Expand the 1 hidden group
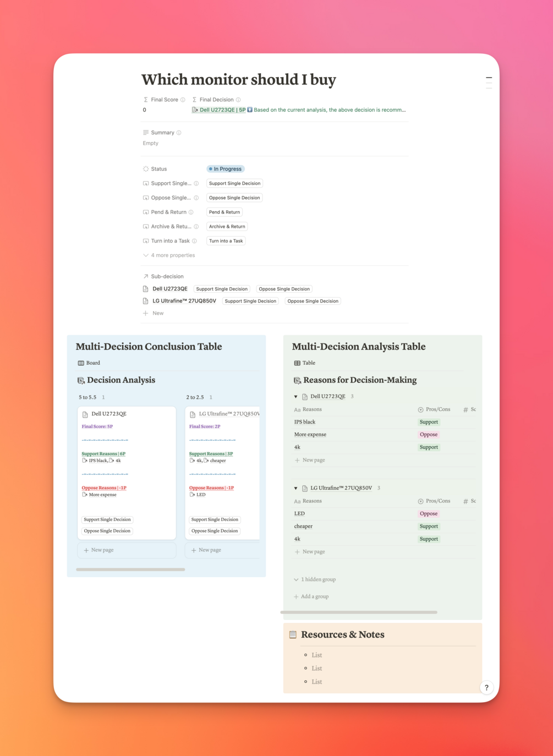553x756 pixels. click(315, 579)
